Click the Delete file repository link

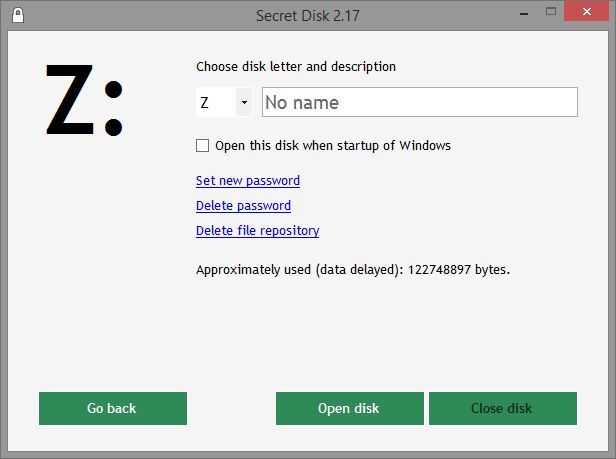257,231
